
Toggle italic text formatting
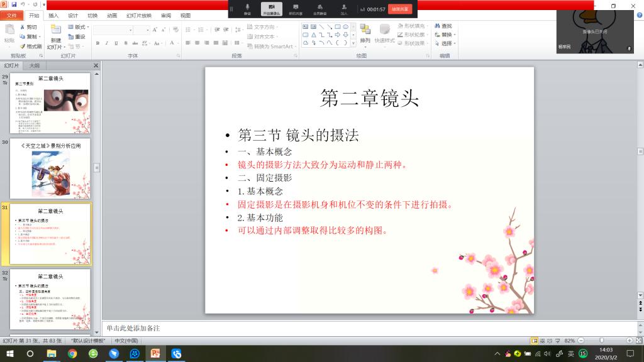[x=108, y=43]
